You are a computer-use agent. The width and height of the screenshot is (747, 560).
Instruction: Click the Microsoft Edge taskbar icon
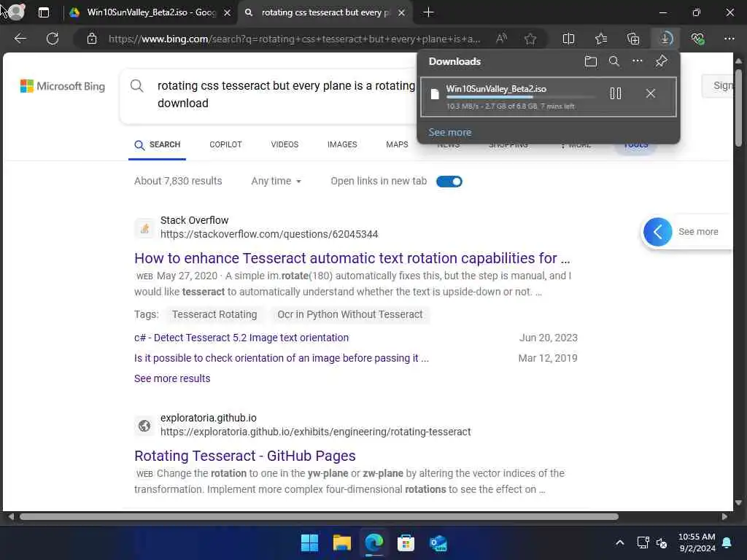(374, 542)
